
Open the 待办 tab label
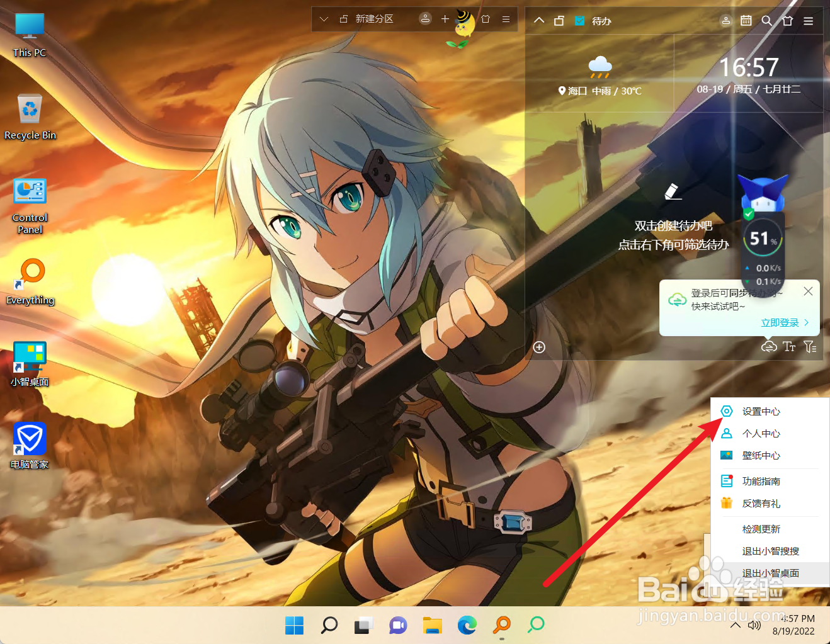tap(601, 21)
